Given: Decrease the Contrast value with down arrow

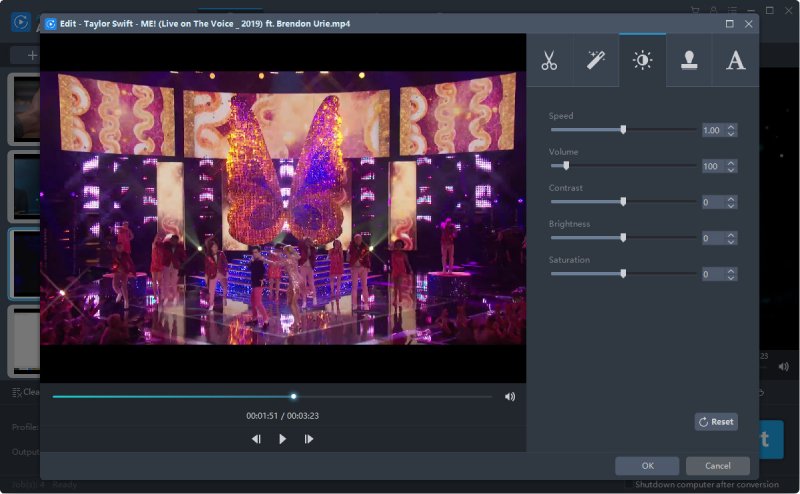Looking at the screenshot, I should [x=731, y=206].
